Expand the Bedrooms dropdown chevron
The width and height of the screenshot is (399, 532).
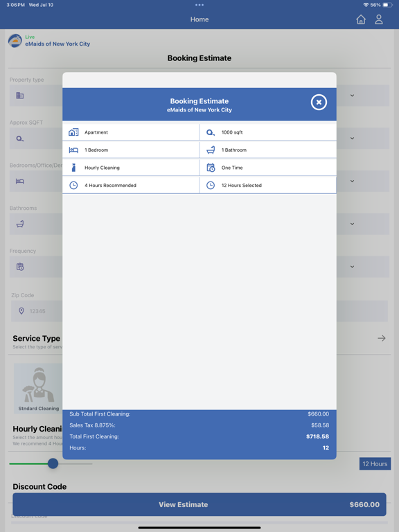[352, 181]
